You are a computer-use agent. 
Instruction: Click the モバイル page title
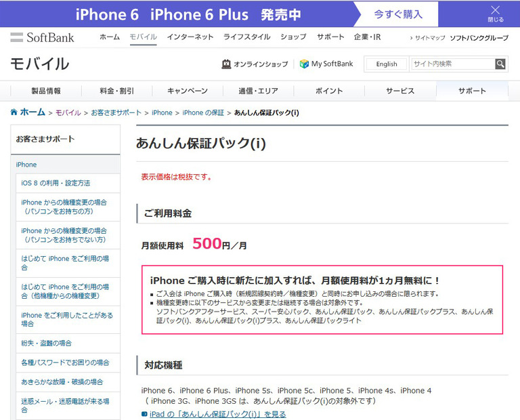point(40,64)
